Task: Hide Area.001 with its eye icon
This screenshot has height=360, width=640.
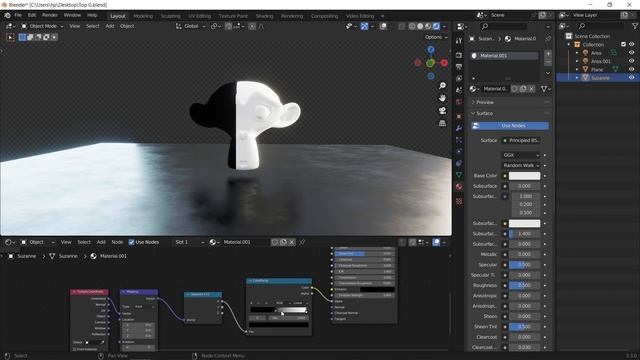Action: pos(631,61)
